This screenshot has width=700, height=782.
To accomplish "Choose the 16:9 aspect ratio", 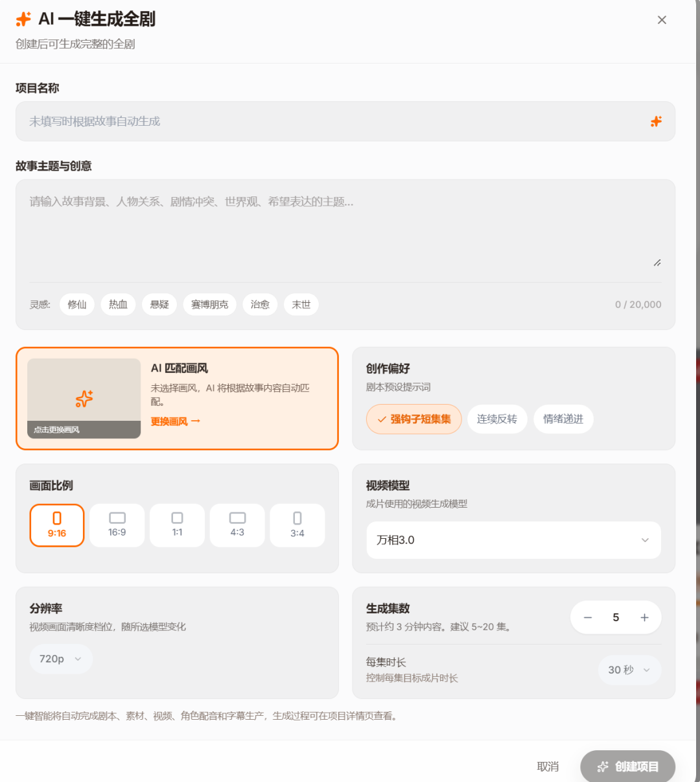I will [x=117, y=525].
